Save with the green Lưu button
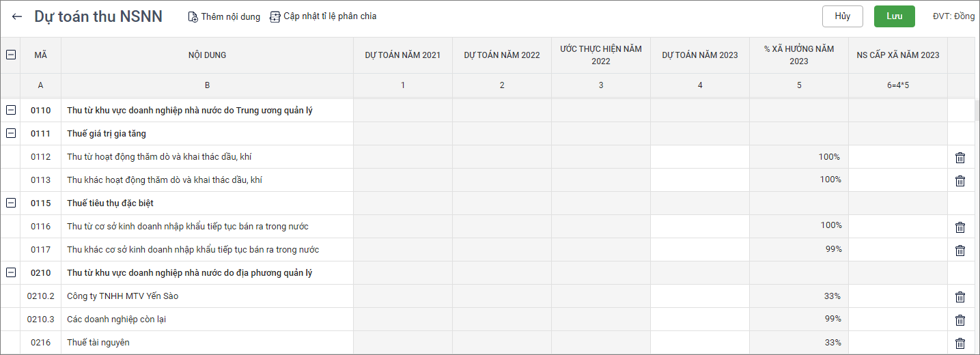The width and height of the screenshot is (980, 355). tap(894, 16)
